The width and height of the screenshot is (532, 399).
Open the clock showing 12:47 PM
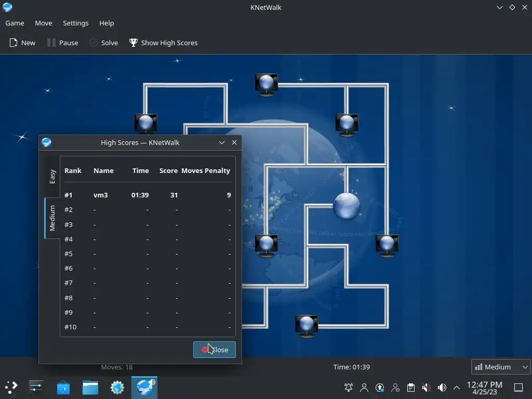[485, 388]
